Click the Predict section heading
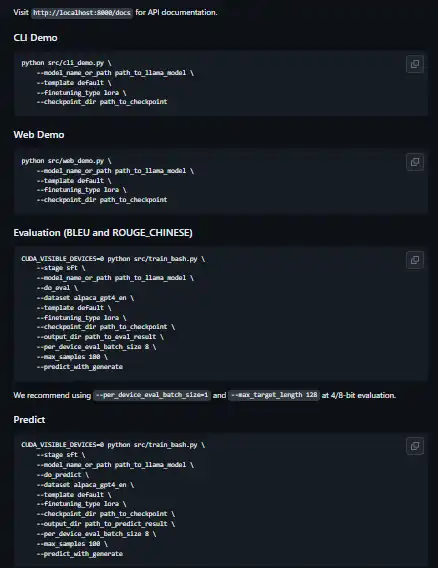 [x=29, y=419]
